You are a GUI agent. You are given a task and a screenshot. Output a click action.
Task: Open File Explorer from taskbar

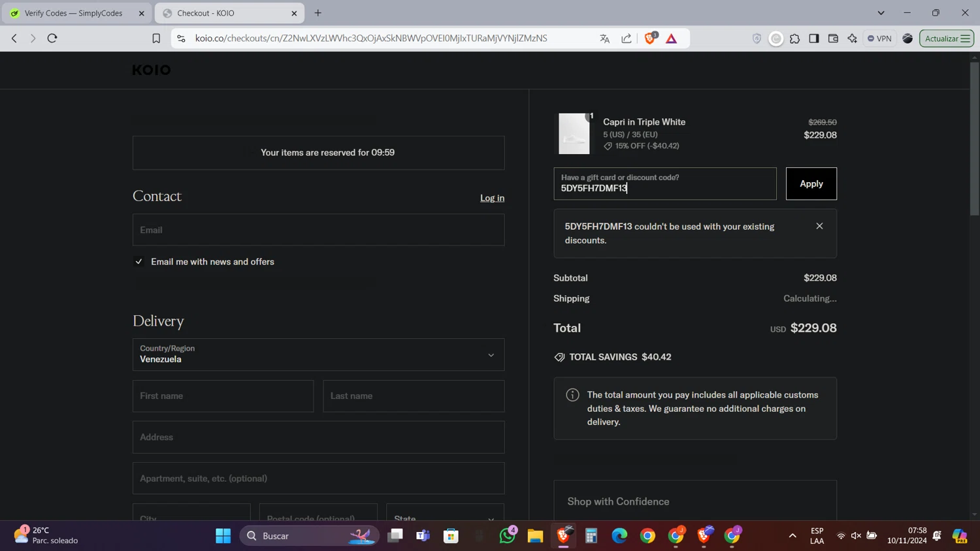(x=536, y=536)
